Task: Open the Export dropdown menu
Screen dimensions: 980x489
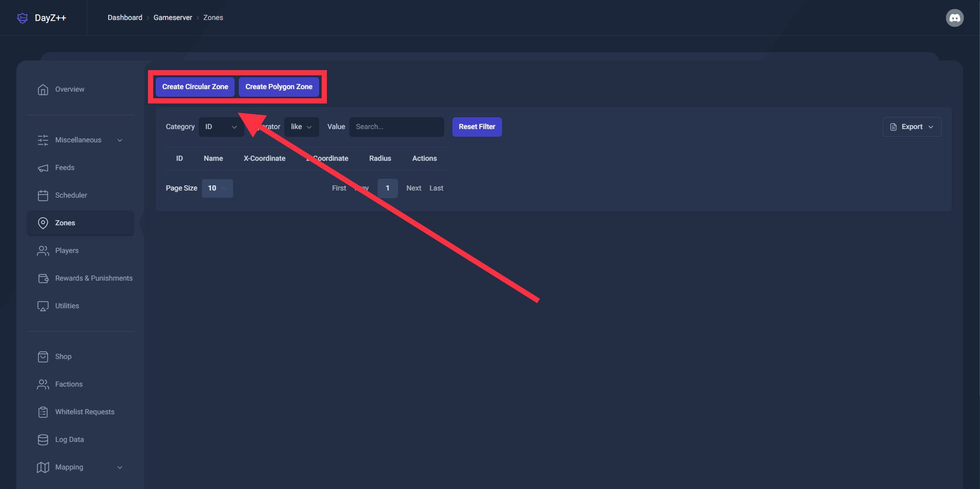Action: (x=911, y=127)
